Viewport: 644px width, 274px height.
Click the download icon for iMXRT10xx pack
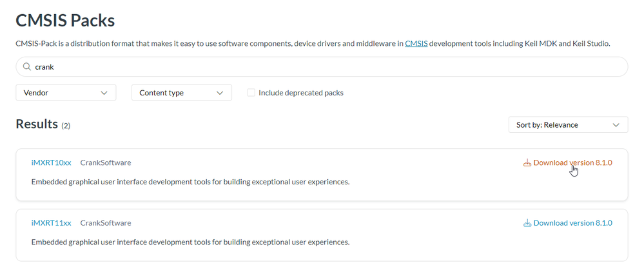click(x=527, y=163)
